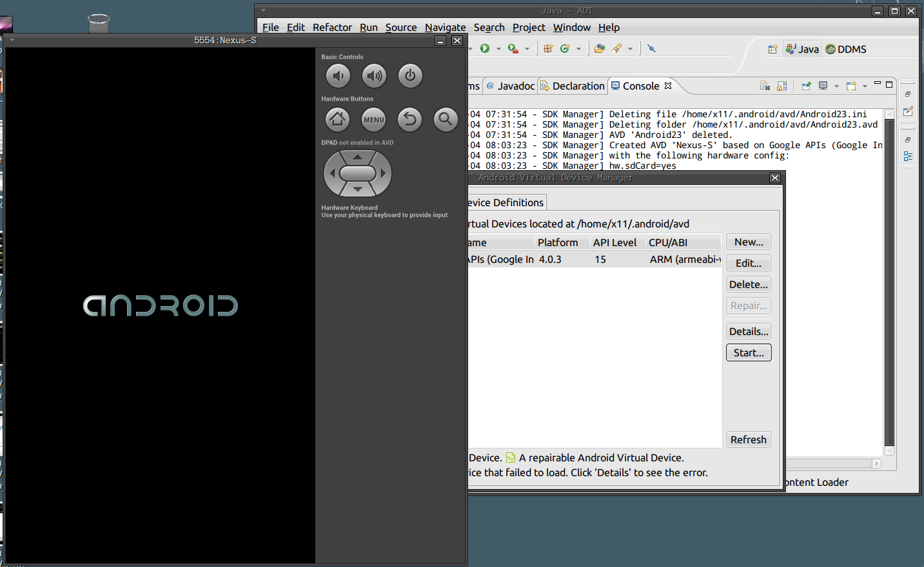This screenshot has height=567, width=924.
Task: Open the Run menu
Action: [369, 27]
